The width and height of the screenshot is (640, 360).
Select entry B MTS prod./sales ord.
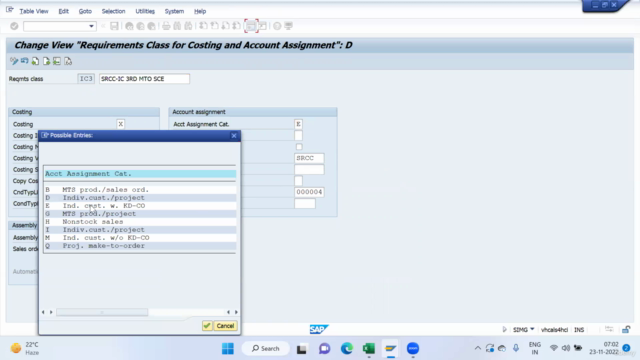pos(140,190)
